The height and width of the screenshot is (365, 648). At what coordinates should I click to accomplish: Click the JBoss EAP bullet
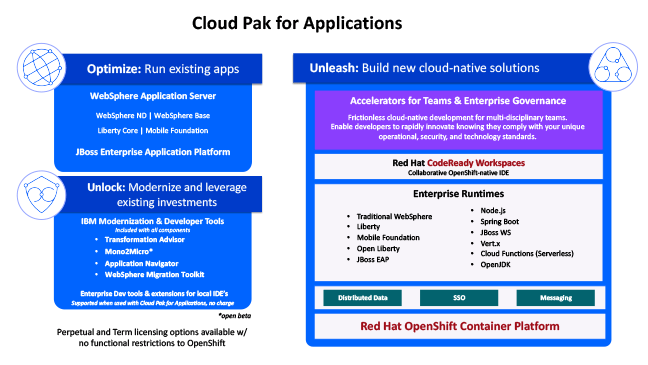click(x=373, y=260)
